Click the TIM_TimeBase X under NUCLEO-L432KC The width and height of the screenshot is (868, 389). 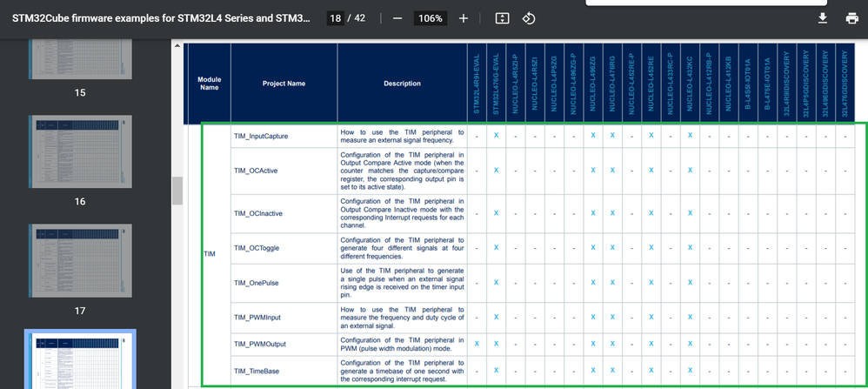pos(690,370)
